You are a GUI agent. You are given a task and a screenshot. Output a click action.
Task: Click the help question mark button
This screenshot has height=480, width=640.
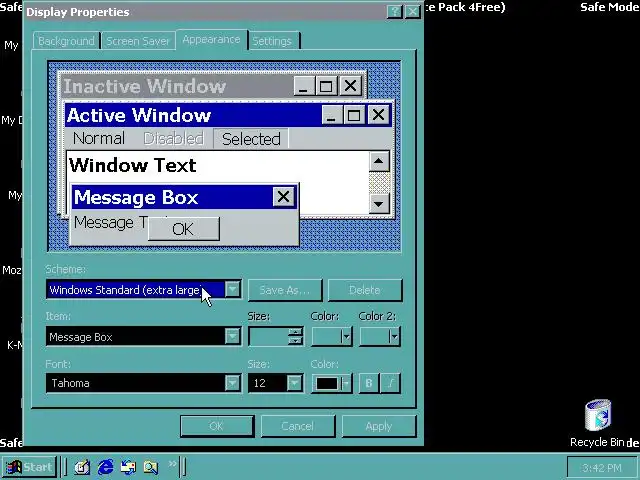click(x=394, y=11)
